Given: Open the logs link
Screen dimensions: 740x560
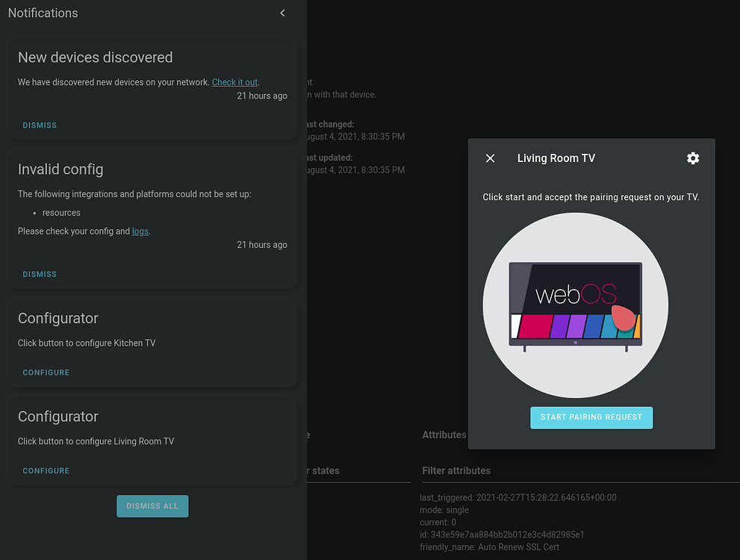Looking at the screenshot, I should pyautogui.click(x=140, y=231).
